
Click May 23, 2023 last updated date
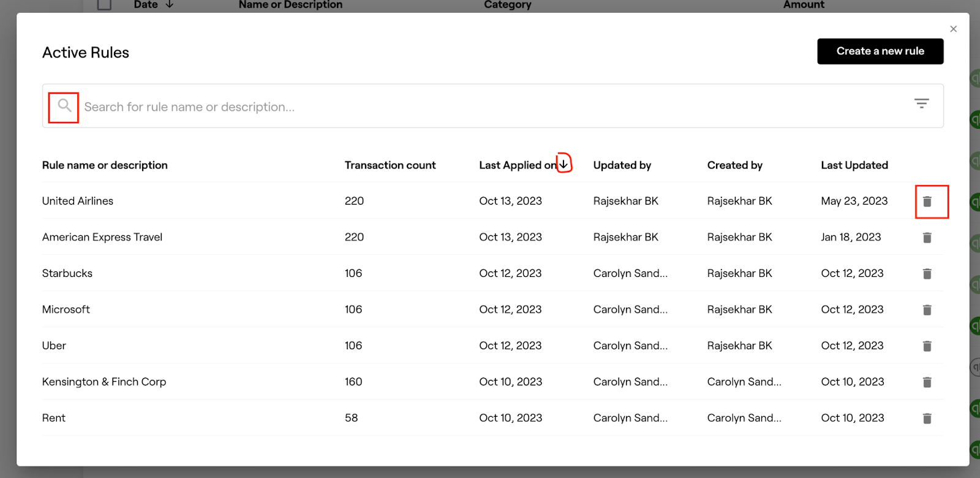[x=854, y=201]
